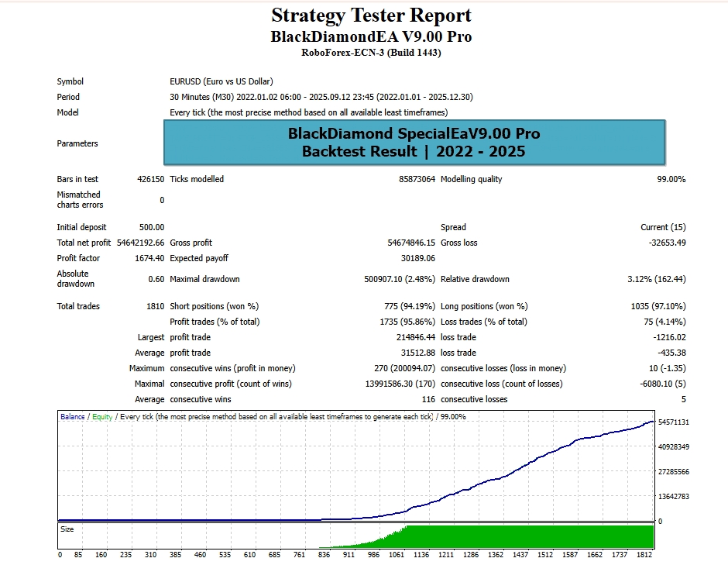Click the 30 Minutes period value
The width and height of the screenshot is (728, 565).
[321, 97]
